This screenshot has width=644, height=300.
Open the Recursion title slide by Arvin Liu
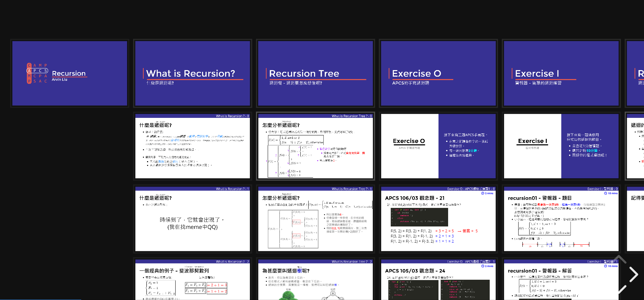(70, 73)
